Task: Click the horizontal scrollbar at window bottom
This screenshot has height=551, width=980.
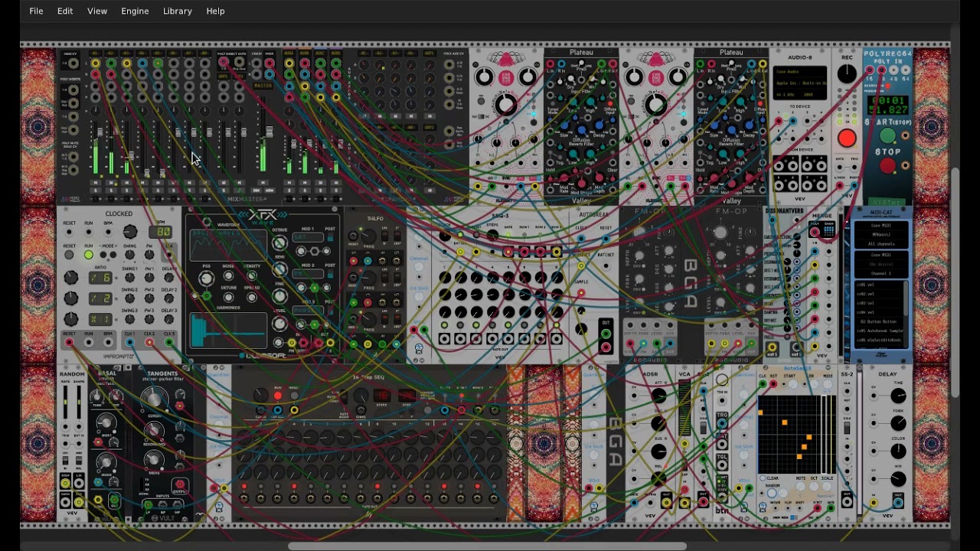Action: (x=487, y=546)
